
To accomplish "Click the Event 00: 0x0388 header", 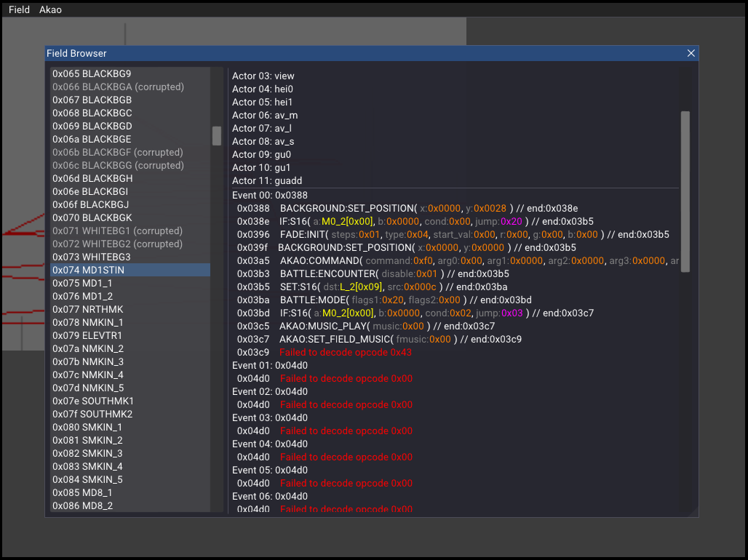I will 270,195.
